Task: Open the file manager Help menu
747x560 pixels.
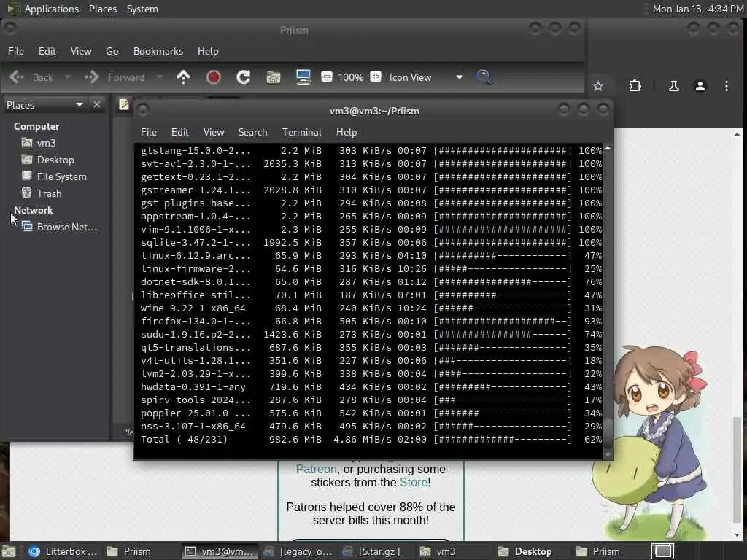Action: point(208,51)
